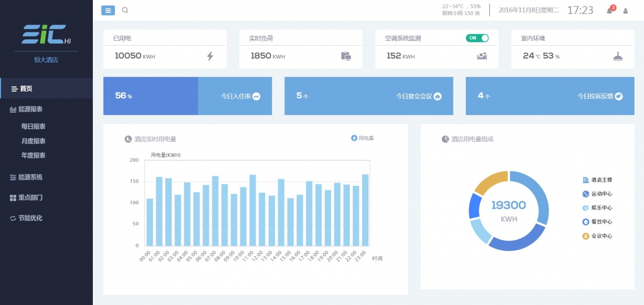Click the 今日宴会会议 blue card

pyautogui.click(x=369, y=96)
